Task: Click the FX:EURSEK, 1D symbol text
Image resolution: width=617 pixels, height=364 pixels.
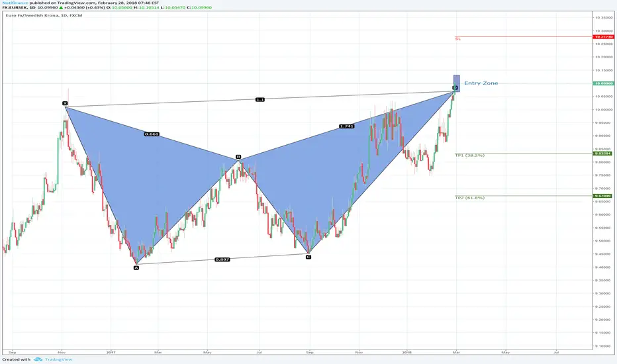Action: tap(19, 7)
